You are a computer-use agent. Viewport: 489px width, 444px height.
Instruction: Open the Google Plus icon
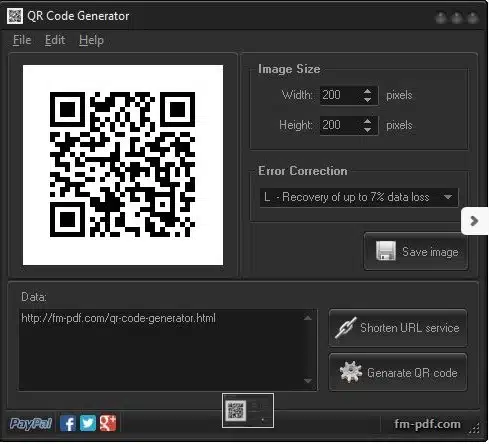click(x=108, y=423)
